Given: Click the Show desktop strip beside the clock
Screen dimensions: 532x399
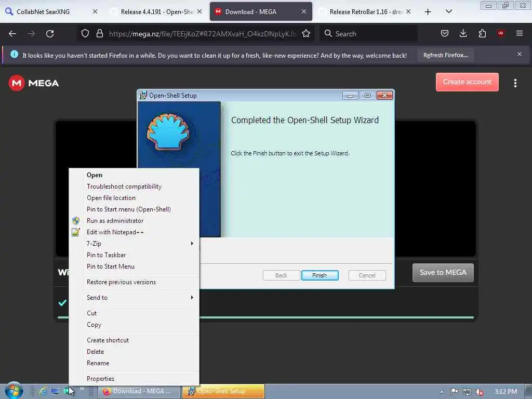Looking at the screenshot, I should 528,392.
